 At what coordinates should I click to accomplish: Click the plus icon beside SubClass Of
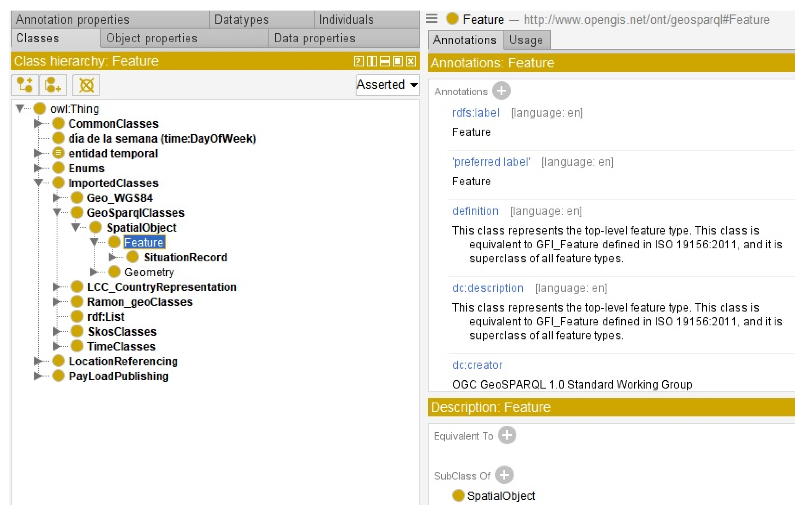pyautogui.click(x=504, y=475)
